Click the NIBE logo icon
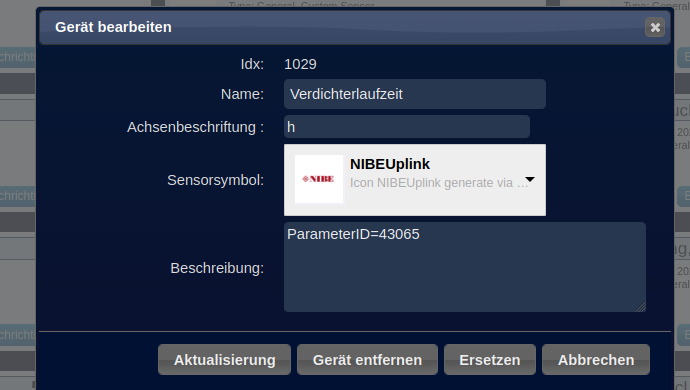The height and width of the screenshot is (390, 690). 319,179
